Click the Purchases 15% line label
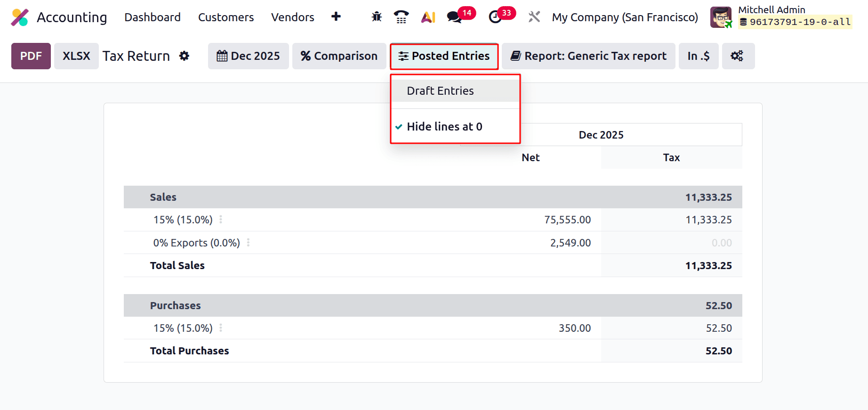This screenshot has width=868, height=410. click(x=183, y=328)
